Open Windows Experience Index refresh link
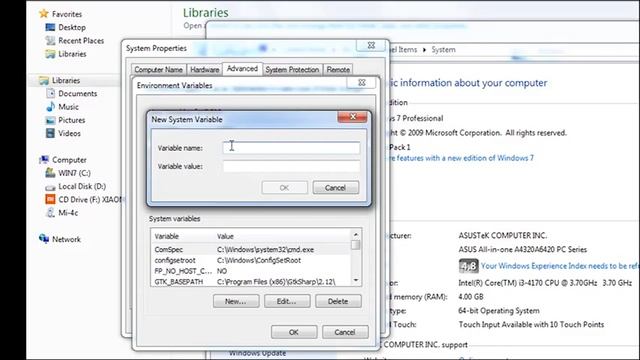 click(x=560, y=266)
